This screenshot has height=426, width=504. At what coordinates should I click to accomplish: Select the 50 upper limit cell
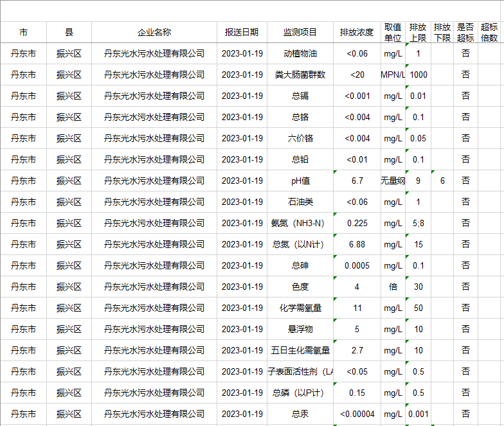418,308
